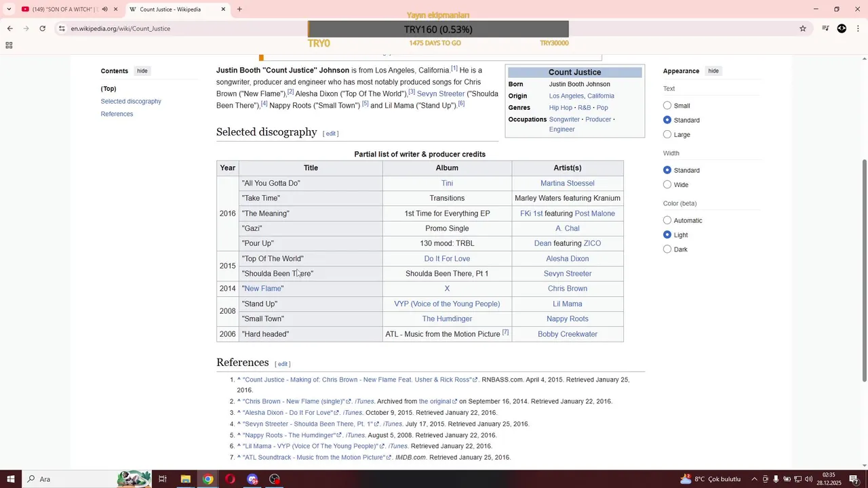The height and width of the screenshot is (488, 868).
Task: Open the Windows Start menu
Action: 11,479
